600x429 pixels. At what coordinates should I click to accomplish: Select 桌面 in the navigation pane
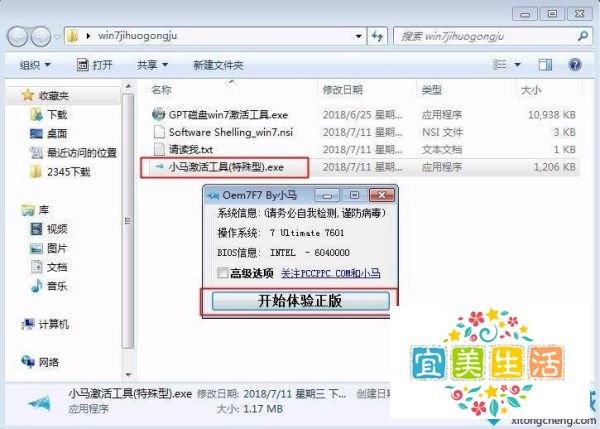coord(57,133)
